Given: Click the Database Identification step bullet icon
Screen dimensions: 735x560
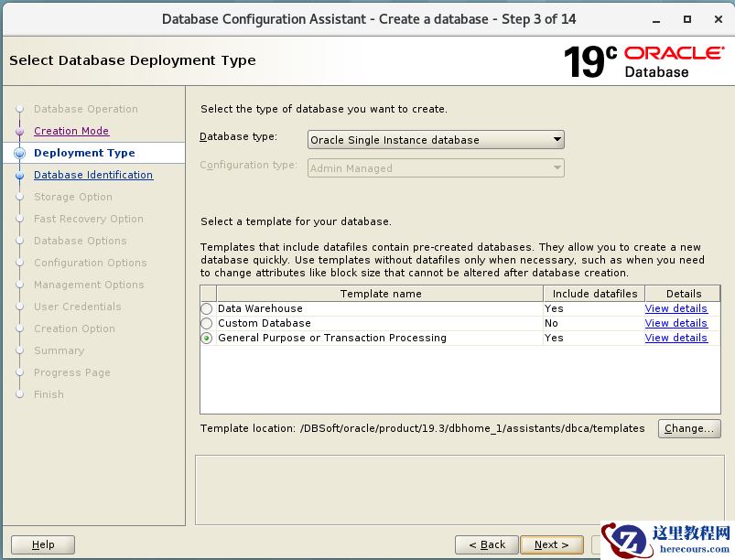Looking at the screenshot, I should click(x=20, y=176).
